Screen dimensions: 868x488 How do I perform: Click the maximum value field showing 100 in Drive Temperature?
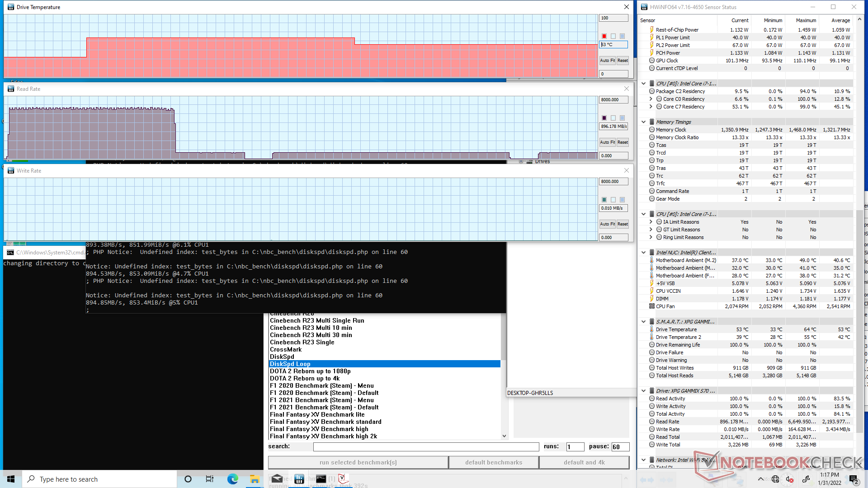tap(613, 18)
